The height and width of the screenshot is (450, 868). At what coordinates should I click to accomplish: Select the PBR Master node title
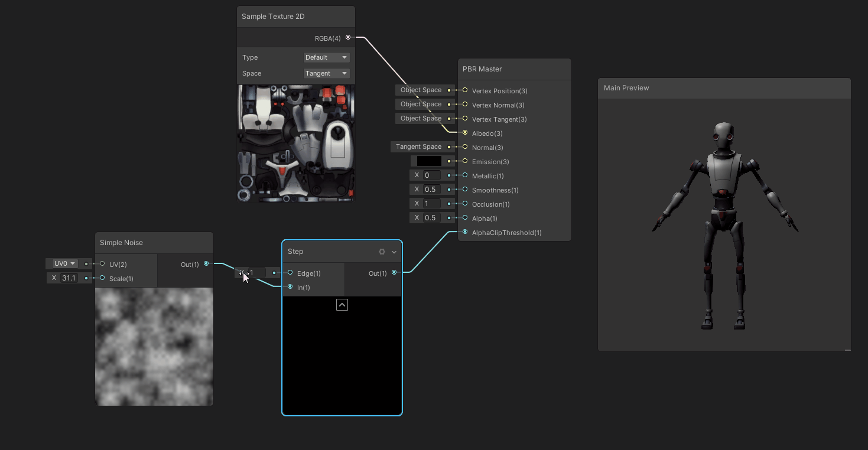click(482, 69)
